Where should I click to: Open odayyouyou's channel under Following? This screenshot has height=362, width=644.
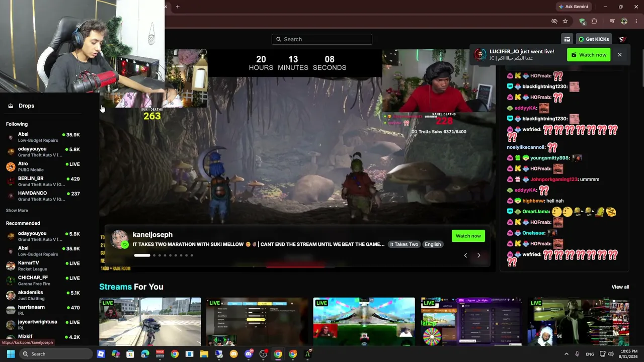(x=43, y=152)
